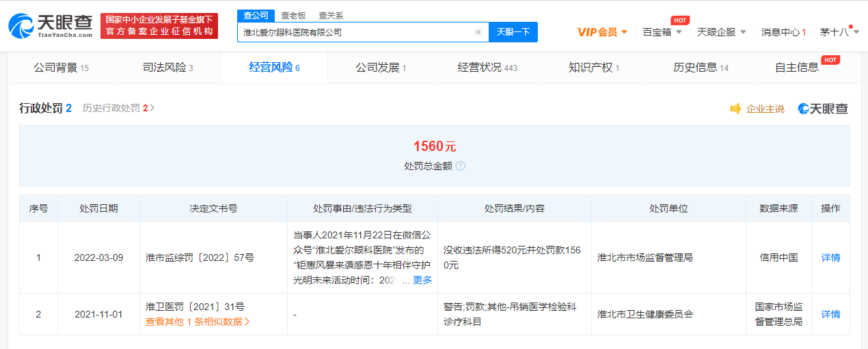Click the help icon beside 处罚总金额
Viewport: 868px width, 349px height.
461,166
